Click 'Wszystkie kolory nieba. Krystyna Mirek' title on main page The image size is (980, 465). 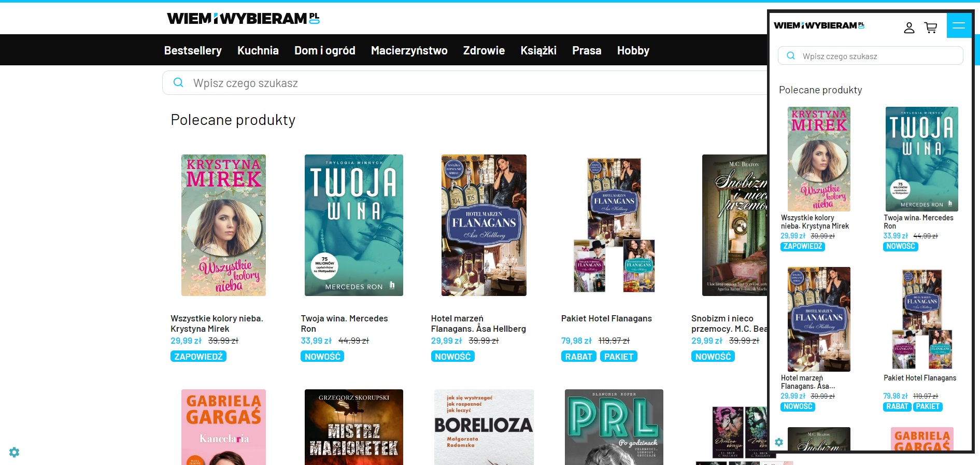tap(217, 323)
